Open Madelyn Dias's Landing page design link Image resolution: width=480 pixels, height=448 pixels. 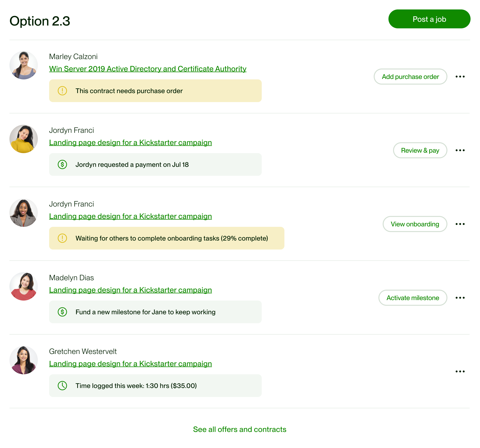point(130,290)
